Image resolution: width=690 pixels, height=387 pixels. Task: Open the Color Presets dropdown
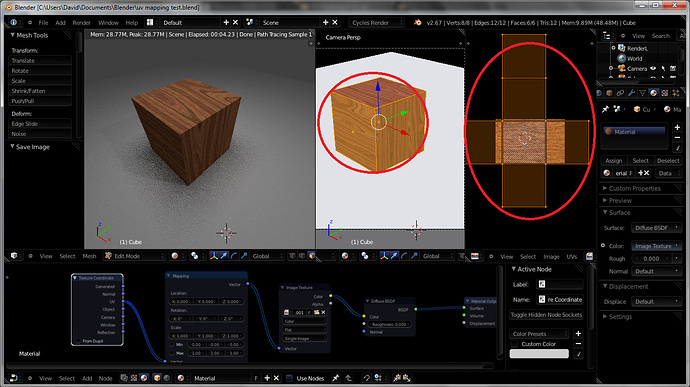(540, 334)
